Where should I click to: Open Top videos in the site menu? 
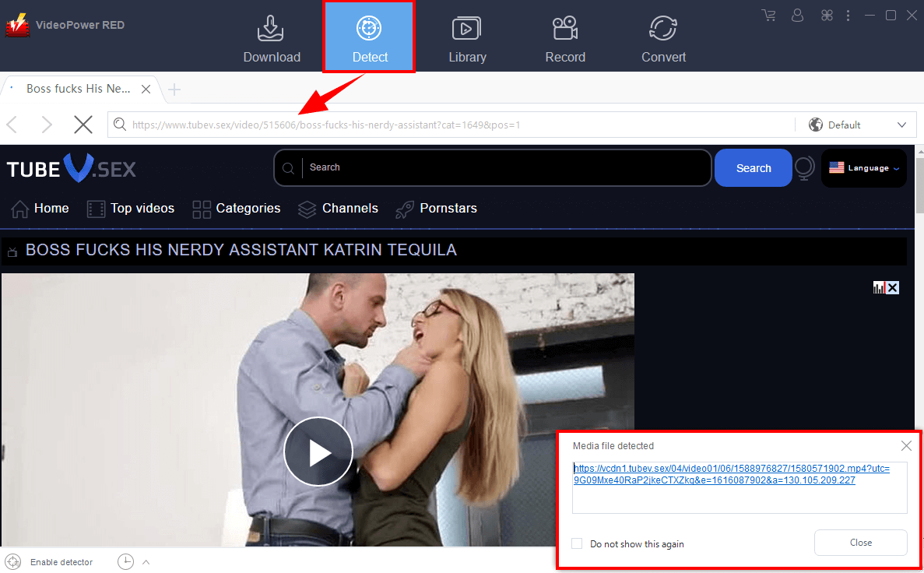(x=131, y=209)
